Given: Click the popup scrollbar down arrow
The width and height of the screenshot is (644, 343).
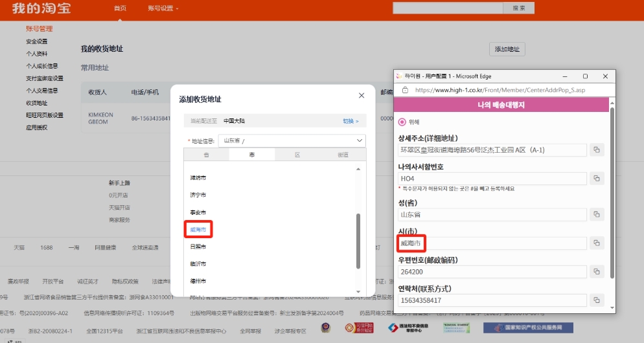Looking at the screenshot, I should coord(612,307).
